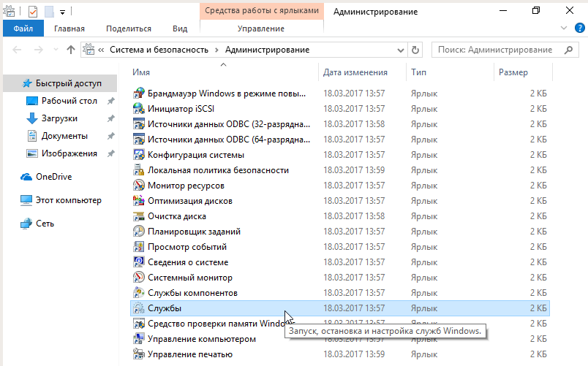Viewport: 588px width, 366px height.
Task: Unpin Загрузки using its pin icon
Action: tap(111, 118)
